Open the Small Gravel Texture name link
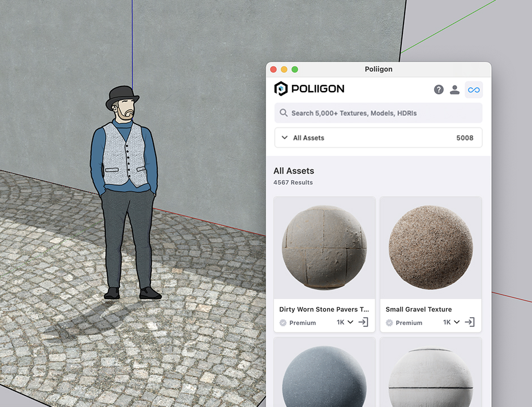 pyautogui.click(x=418, y=309)
